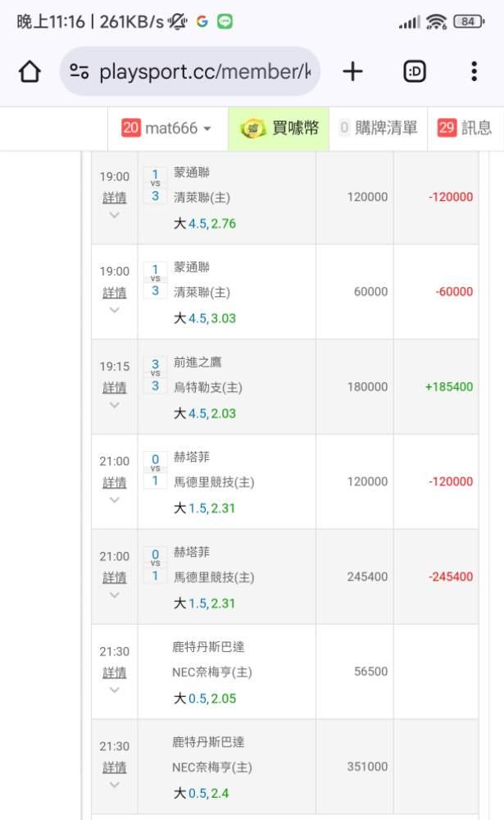Open 詳情 for the first 21:30 match
Screen dimensions: 504x820
pos(114,672)
